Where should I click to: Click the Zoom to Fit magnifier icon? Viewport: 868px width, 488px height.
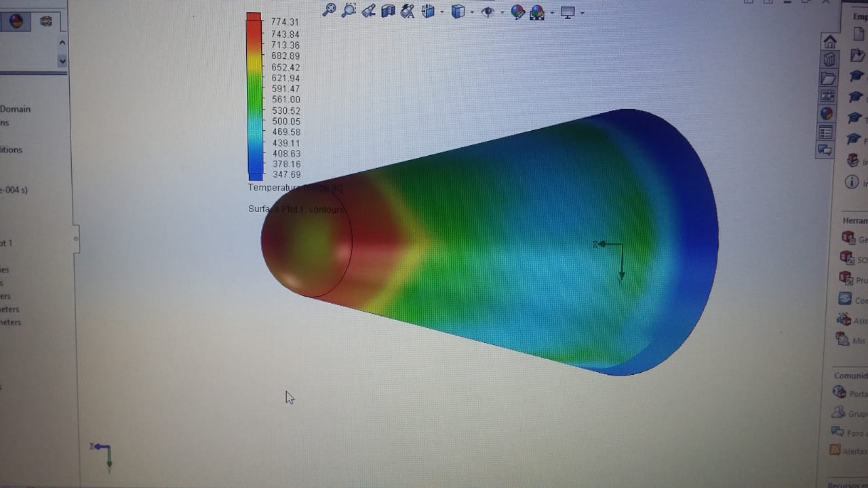coord(329,10)
